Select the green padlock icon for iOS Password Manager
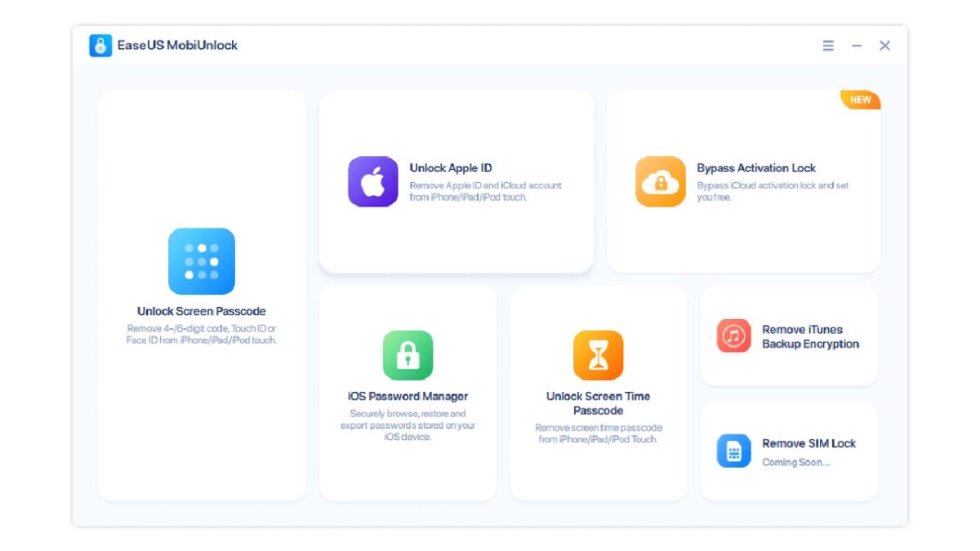The width and height of the screenshot is (980, 551). [408, 354]
